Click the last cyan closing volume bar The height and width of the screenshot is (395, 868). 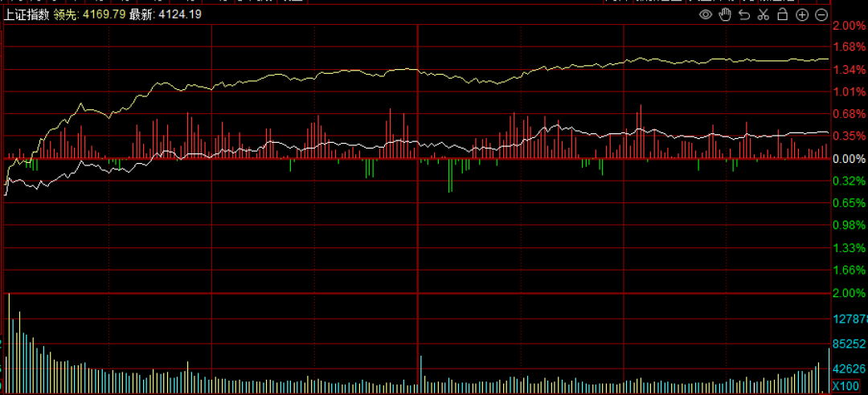point(829,371)
